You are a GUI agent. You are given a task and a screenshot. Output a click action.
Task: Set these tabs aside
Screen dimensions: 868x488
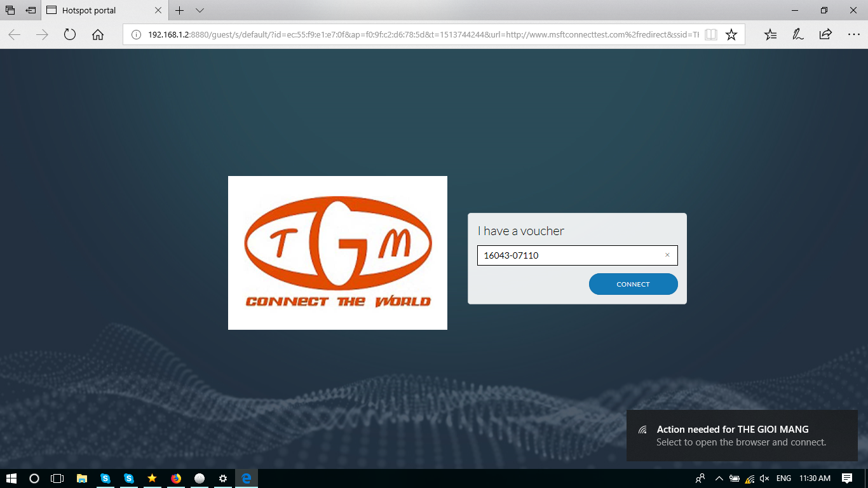point(31,10)
